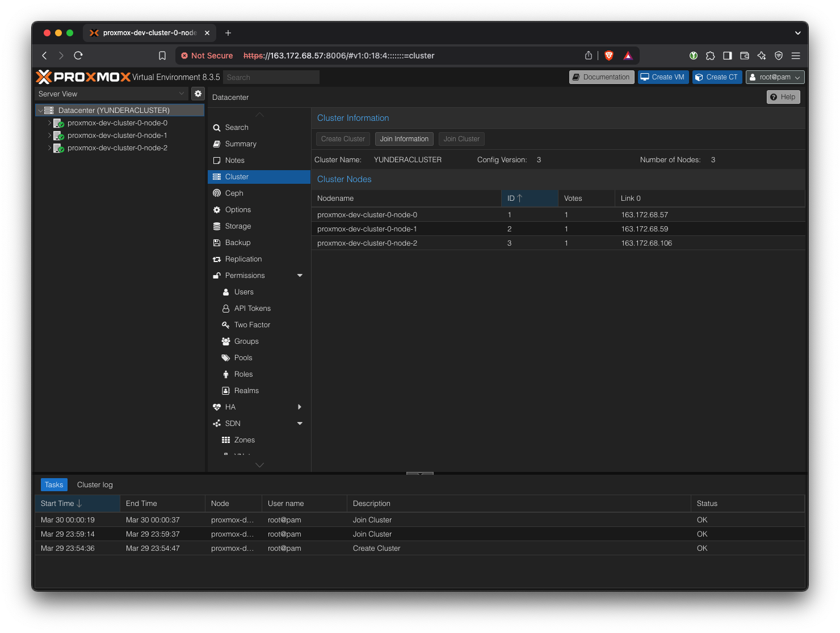Open the root@pam user menu

point(775,77)
